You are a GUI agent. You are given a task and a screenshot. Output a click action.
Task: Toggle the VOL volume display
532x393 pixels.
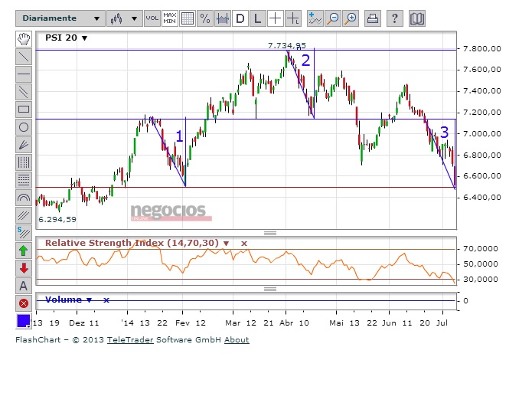tap(152, 18)
